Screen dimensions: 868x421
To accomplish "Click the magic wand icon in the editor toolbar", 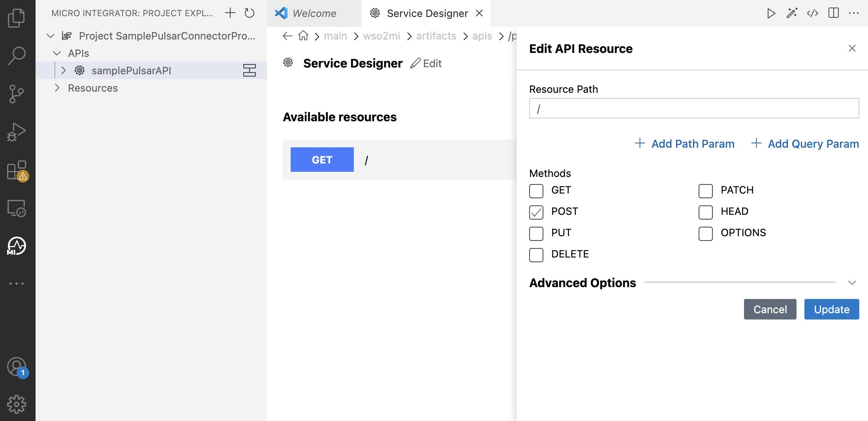I will pyautogui.click(x=792, y=13).
